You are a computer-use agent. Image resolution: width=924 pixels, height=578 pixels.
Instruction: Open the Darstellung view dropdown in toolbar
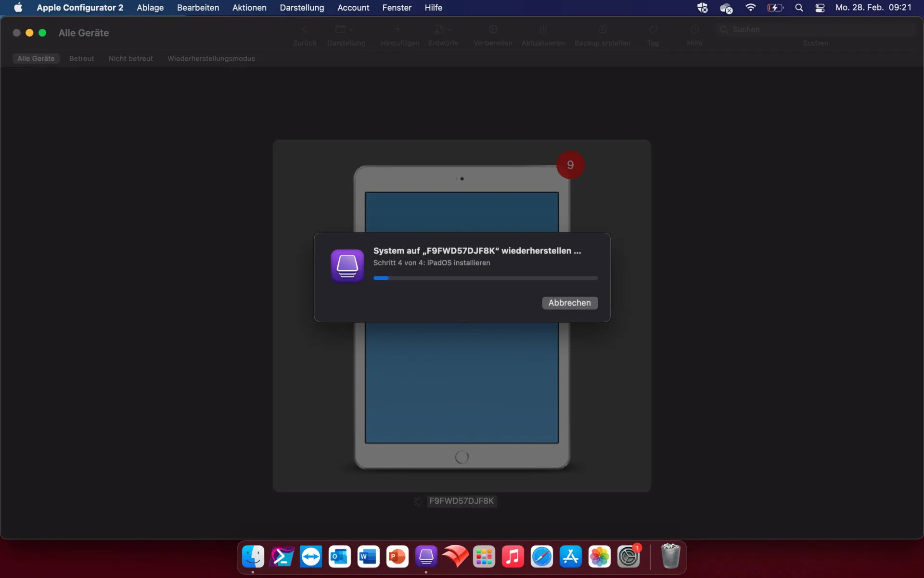click(344, 30)
